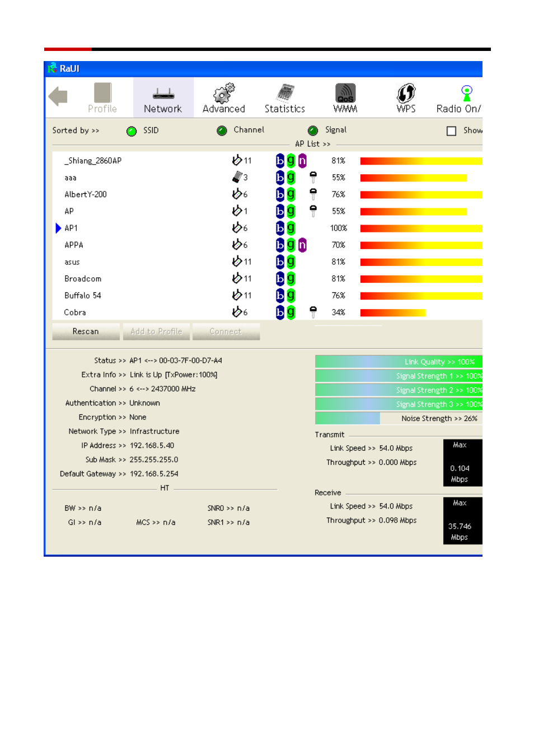Screen dimensions: 534x756
Task: Click the Add to Profile button
Action: pyautogui.click(x=156, y=332)
